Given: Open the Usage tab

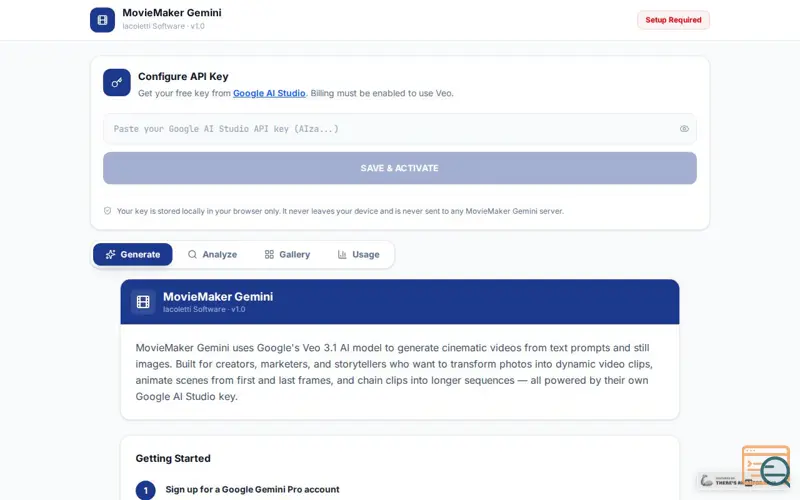Looking at the screenshot, I should click(x=358, y=254).
